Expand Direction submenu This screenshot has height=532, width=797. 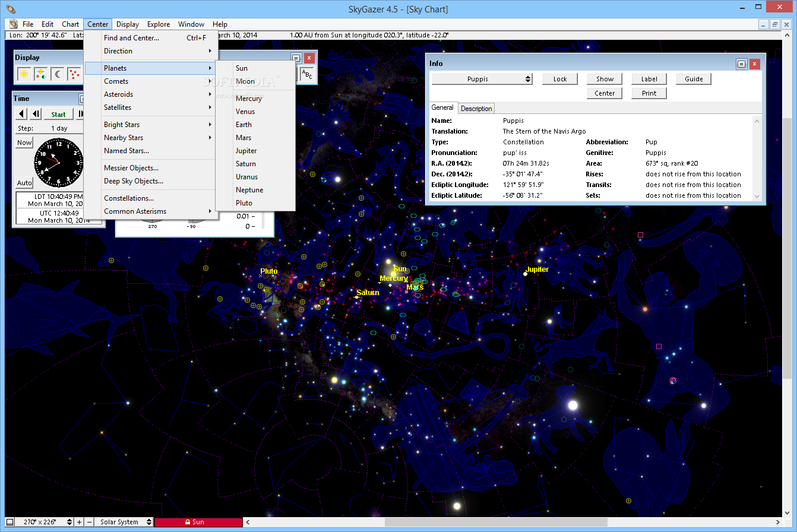coord(150,51)
